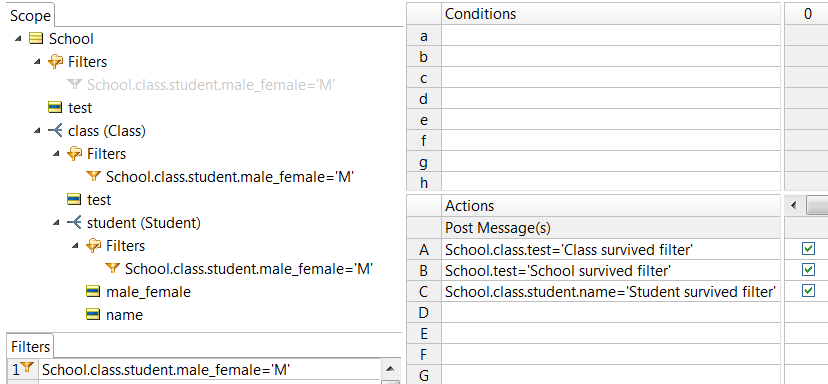Click the student (Student) association icon
Screen dimensions: 828x384
(74, 222)
